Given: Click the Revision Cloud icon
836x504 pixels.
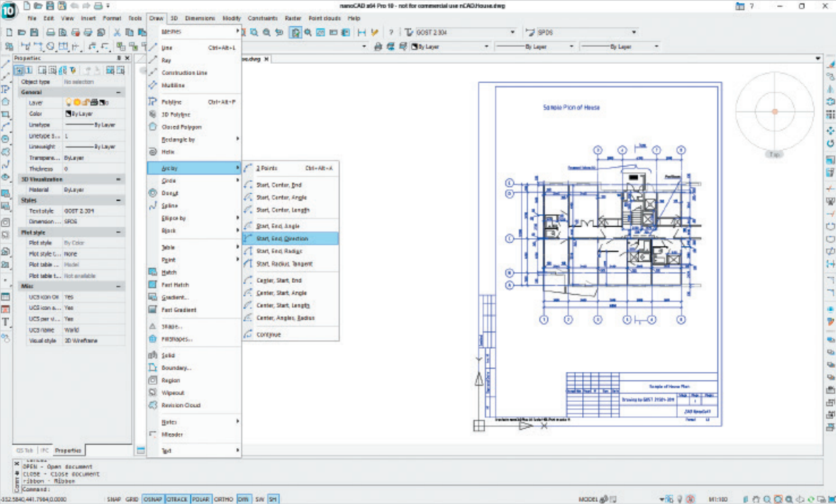Looking at the screenshot, I should click(152, 405).
